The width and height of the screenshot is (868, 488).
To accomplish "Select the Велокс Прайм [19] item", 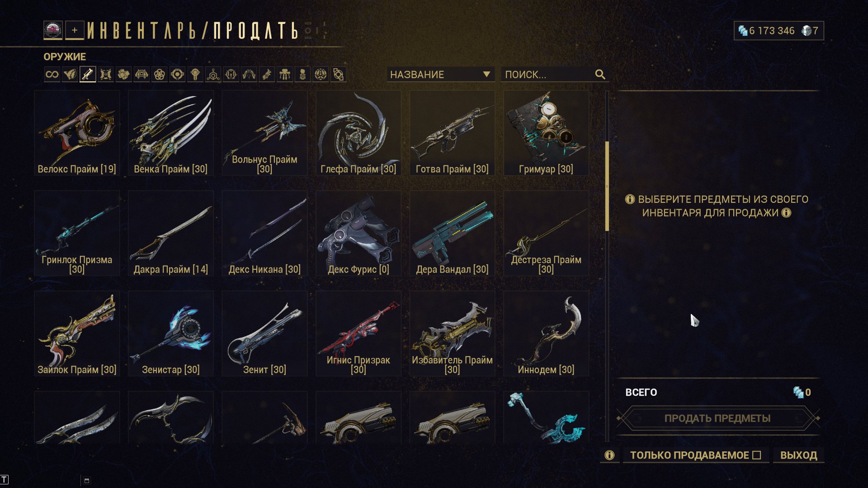I will 77,133.
